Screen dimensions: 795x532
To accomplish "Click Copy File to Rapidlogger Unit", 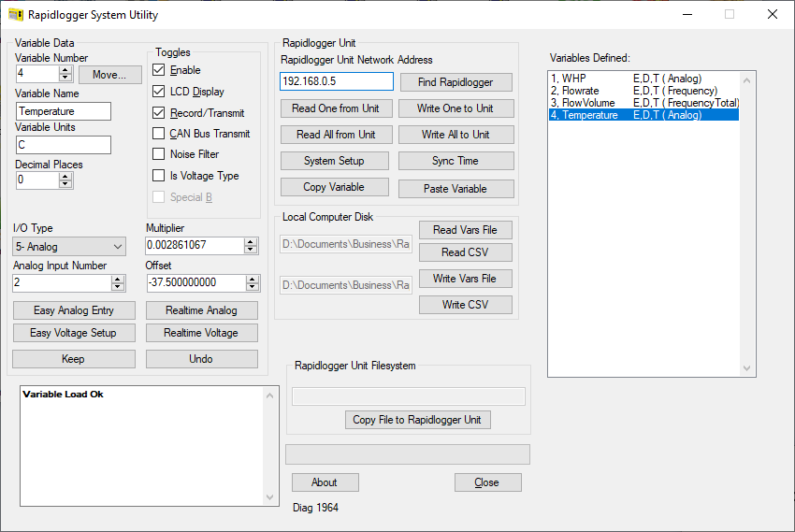I will pyautogui.click(x=417, y=420).
